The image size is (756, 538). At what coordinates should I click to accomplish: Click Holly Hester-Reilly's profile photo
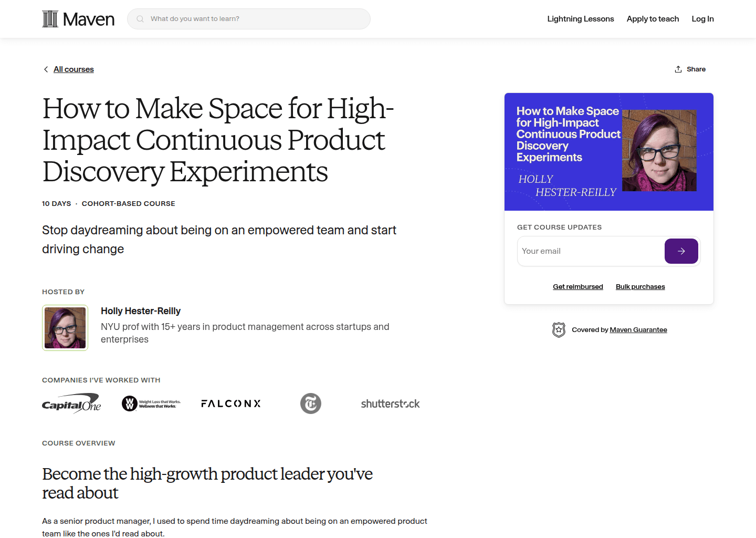pos(65,327)
